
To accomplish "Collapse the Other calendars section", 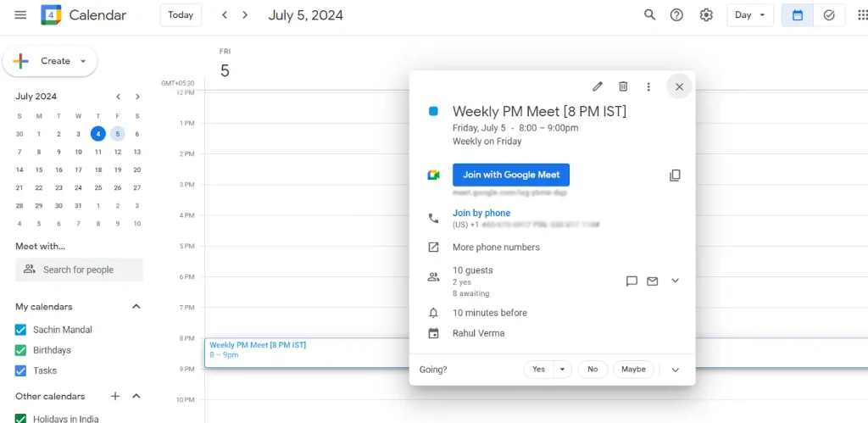I will point(136,396).
